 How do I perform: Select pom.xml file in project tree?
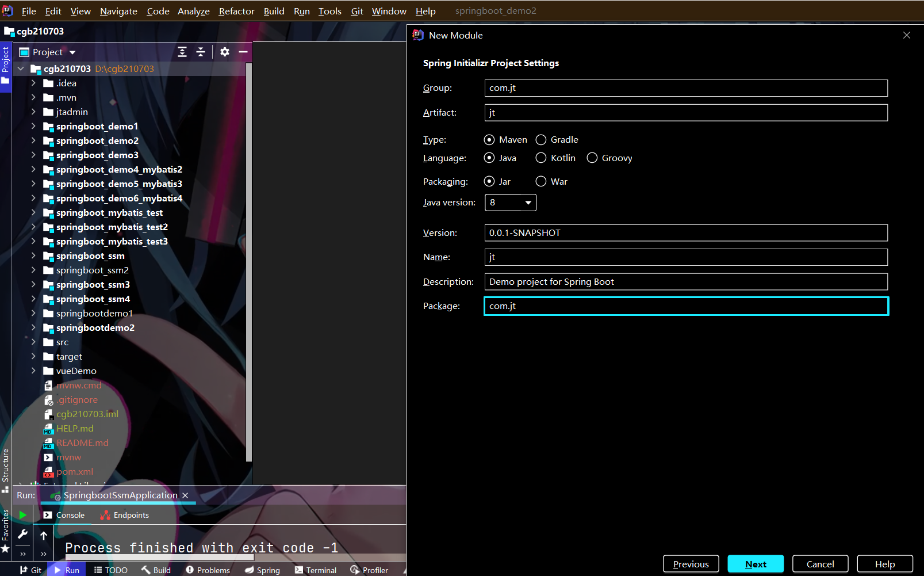point(75,472)
